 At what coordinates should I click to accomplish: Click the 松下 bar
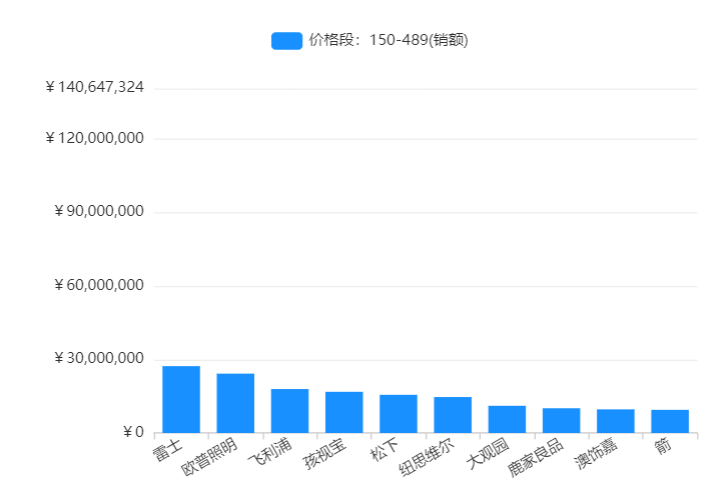tap(398, 414)
